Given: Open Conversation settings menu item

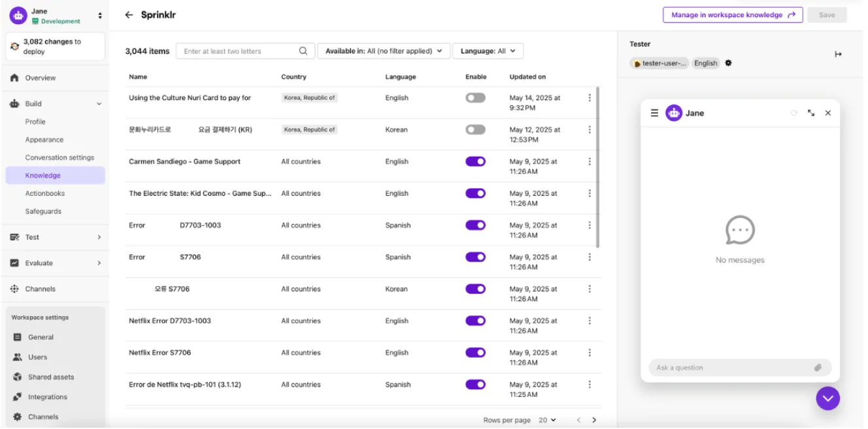Looking at the screenshot, I should click(x=59, y=157).
